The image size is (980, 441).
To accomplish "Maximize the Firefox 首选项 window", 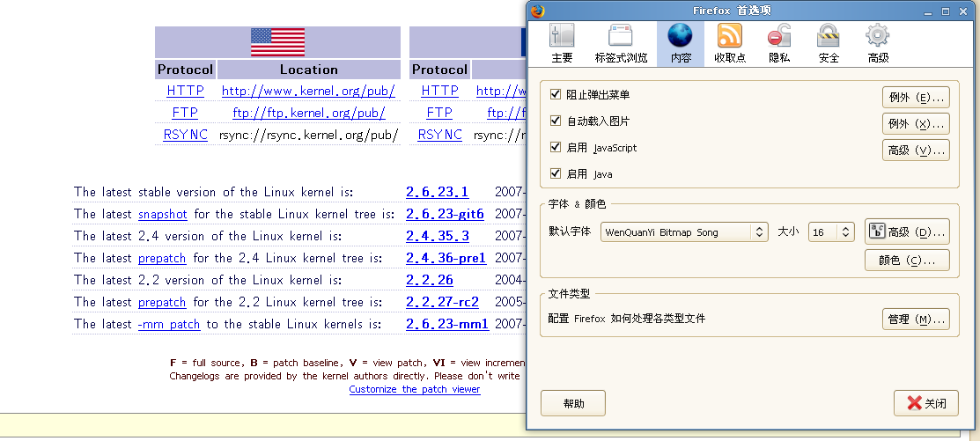I will tap(946, 11).
